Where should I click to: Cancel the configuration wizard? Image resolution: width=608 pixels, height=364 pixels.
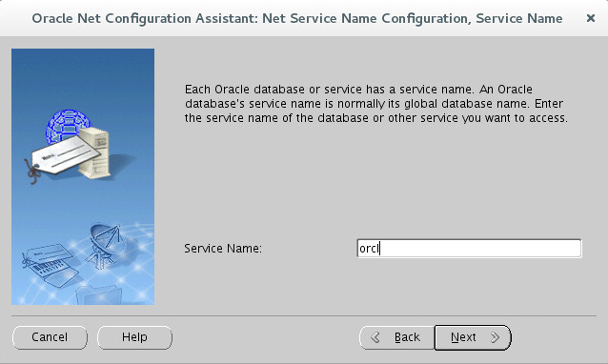point(50,337)
